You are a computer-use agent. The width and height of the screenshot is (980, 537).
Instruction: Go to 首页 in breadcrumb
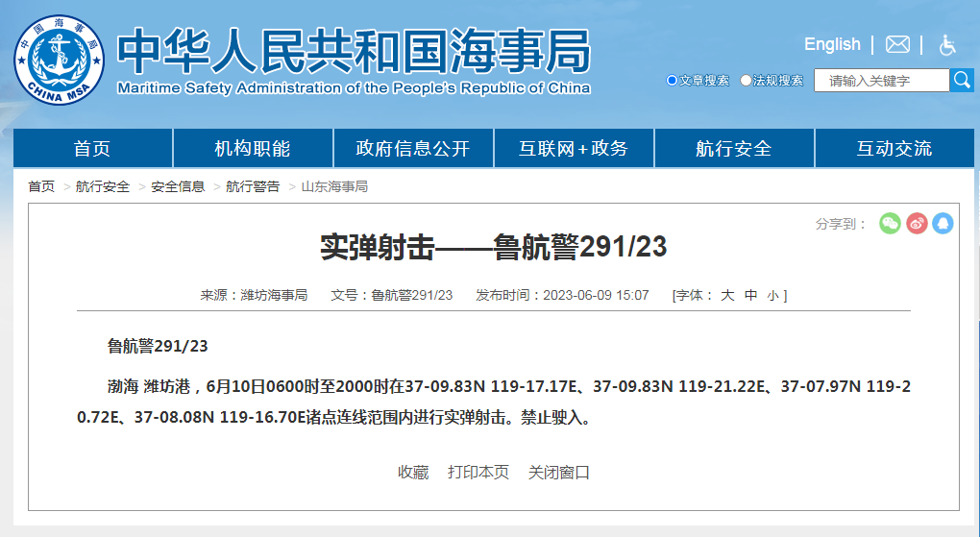tap(41, 186)
